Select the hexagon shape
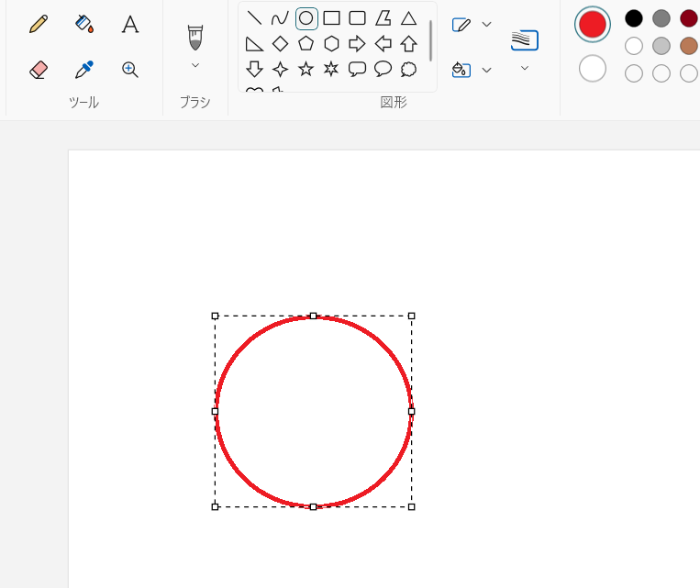This screenshot has height=588, width=700. (x=332, y=43)
